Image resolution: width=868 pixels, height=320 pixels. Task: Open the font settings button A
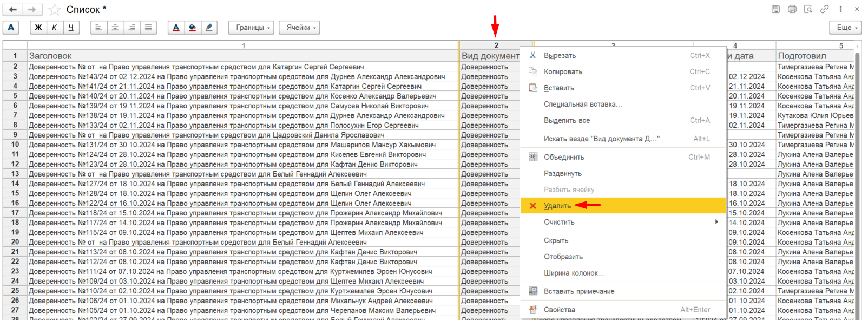[x=11, y=27]
